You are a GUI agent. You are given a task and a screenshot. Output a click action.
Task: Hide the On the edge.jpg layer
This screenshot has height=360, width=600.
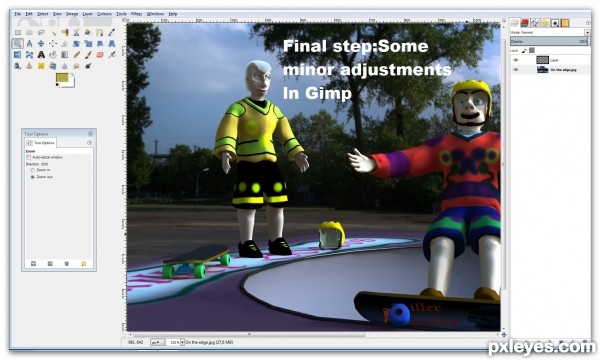(515, 70)
